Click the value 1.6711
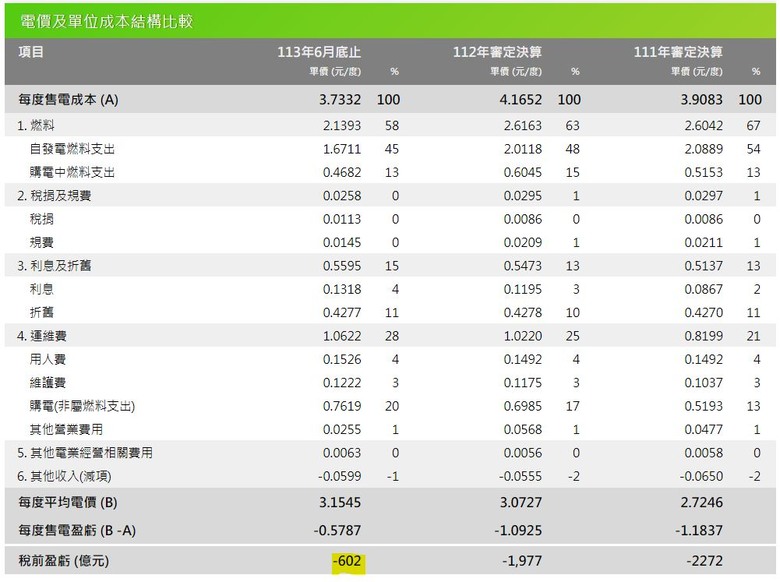Screen dimensions: 780x582 342,149
